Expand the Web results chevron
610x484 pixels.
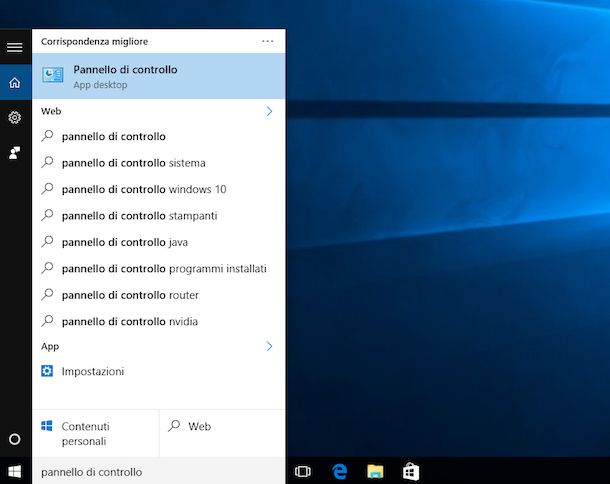269,111
